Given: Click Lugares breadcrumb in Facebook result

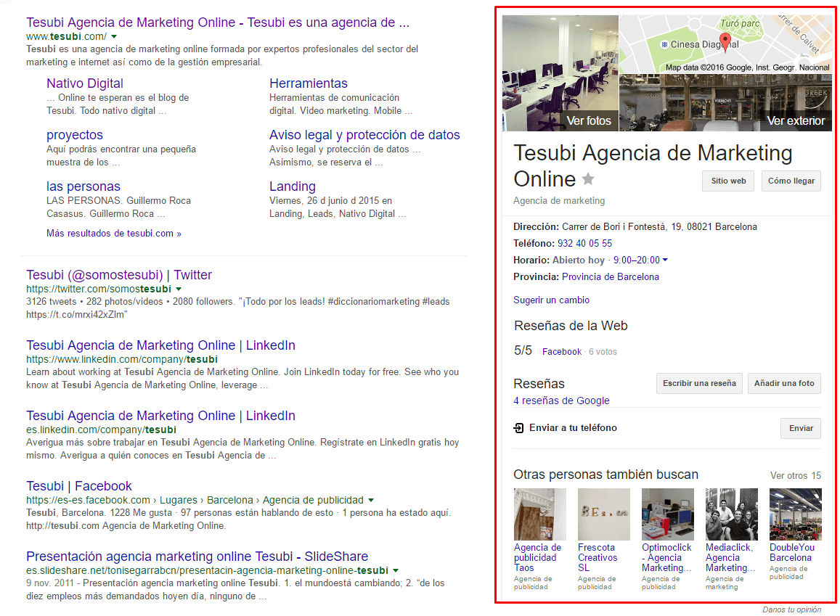Looking at the screenshot, I should click(179, 500).
